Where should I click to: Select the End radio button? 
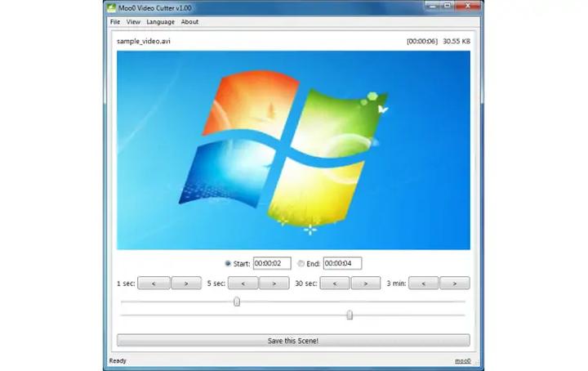click(x=301, y=263)
